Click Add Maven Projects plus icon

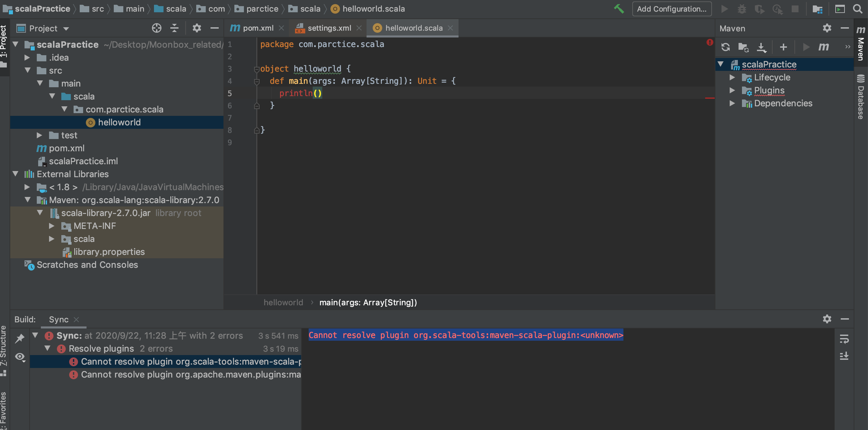click(x=784, y=47)
